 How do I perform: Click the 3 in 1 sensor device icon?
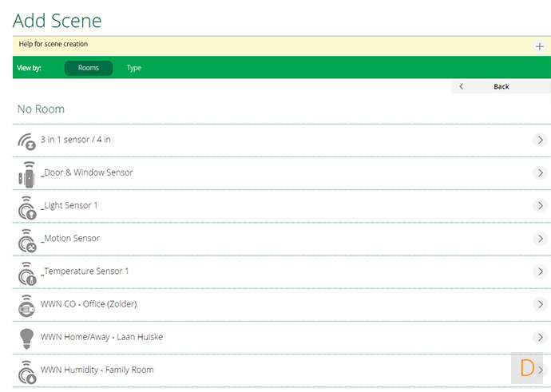point(26,141)
